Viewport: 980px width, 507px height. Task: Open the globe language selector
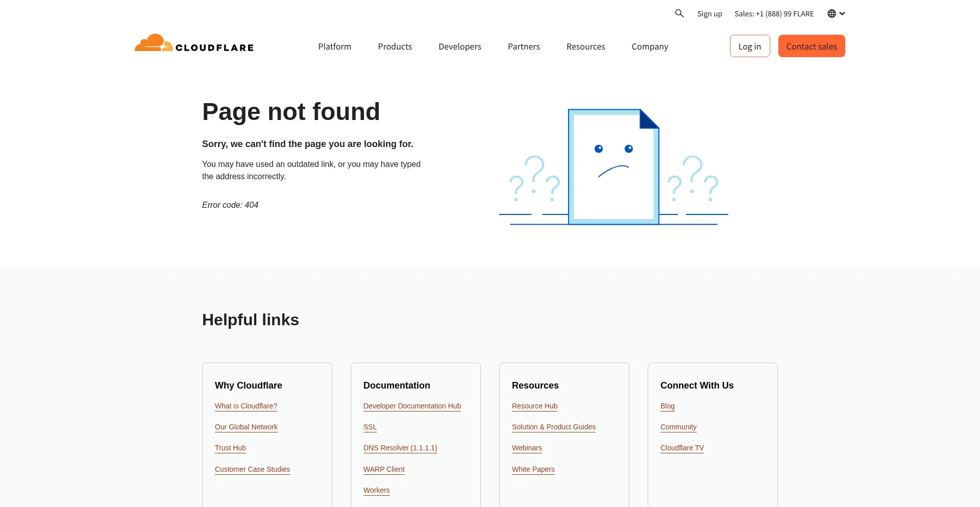[x=836, y=14]
